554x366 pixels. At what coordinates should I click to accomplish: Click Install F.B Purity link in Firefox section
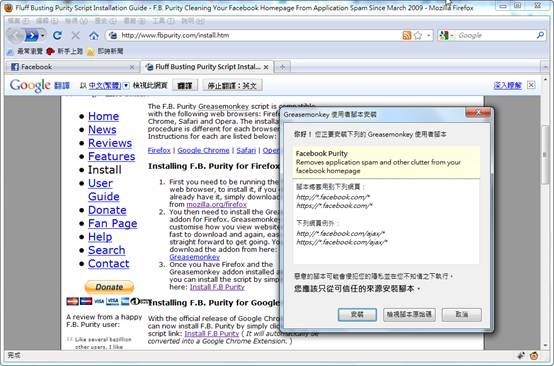217,287
